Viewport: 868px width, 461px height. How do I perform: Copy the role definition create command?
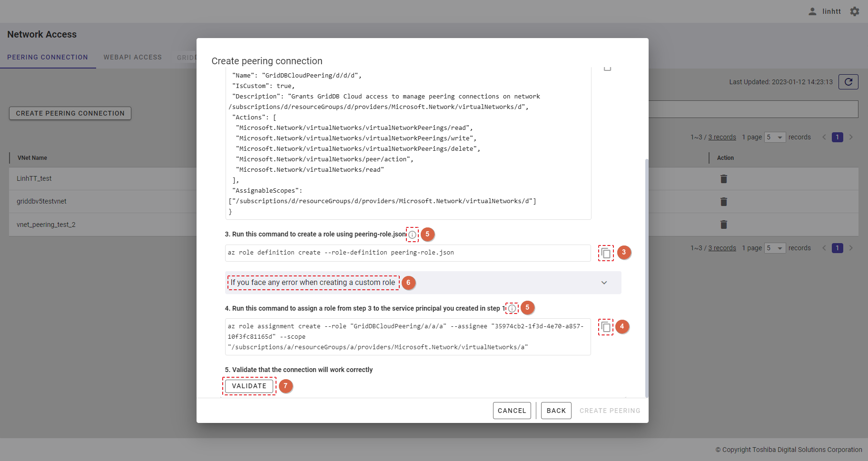[605, 253]
